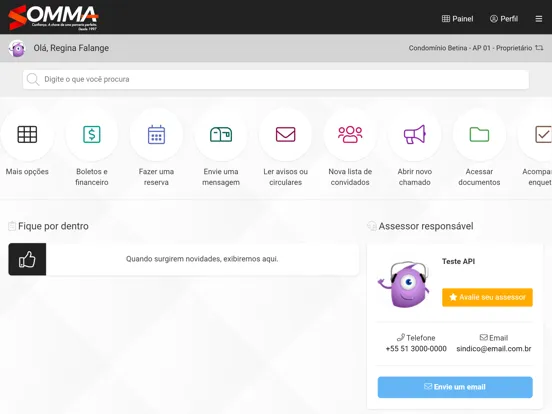The height and width of the screenshot is (414, 552).
Task: Open the hamburger menu in header
Action: [539, 19]
